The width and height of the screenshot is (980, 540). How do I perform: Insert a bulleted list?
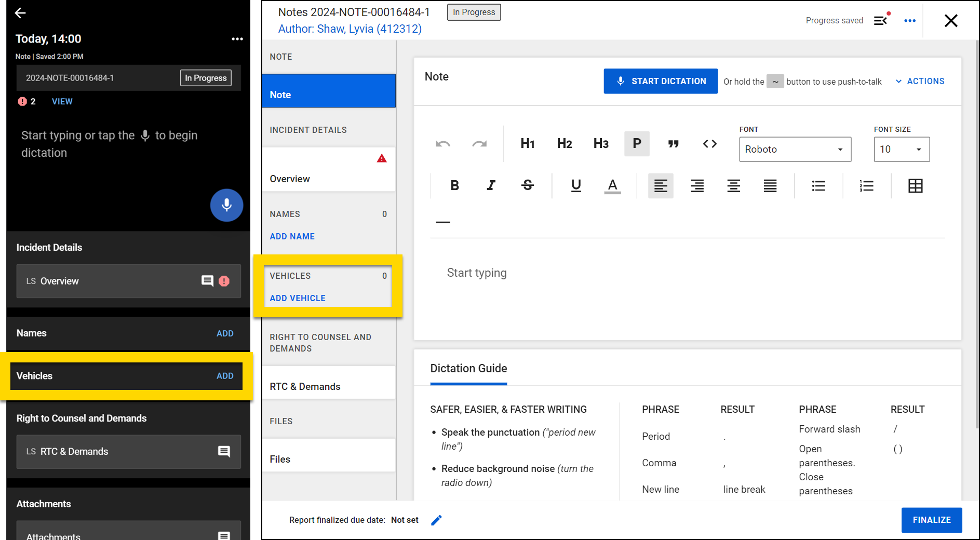click(x=818, y=186)
